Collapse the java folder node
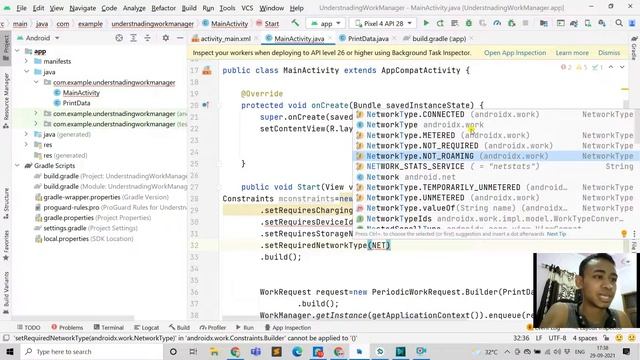This screenshot has height=360, width=640. [27, 71]
